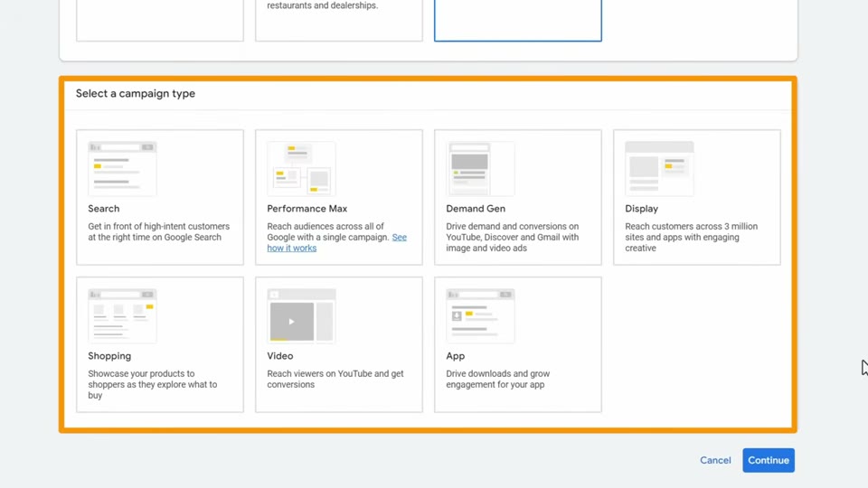
Task: Cancel the campaign creation
Action: [715, 460]
